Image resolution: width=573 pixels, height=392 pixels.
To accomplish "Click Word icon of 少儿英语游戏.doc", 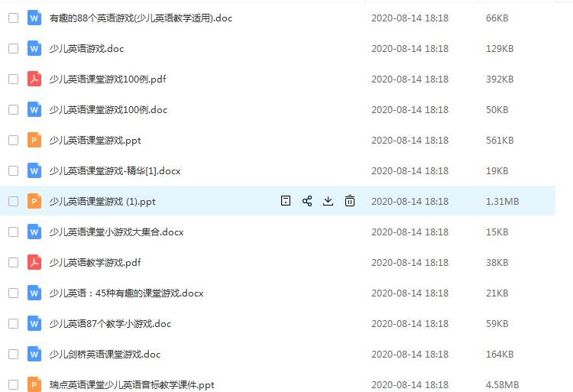I will pyautogui.click(x=34, y=48).
